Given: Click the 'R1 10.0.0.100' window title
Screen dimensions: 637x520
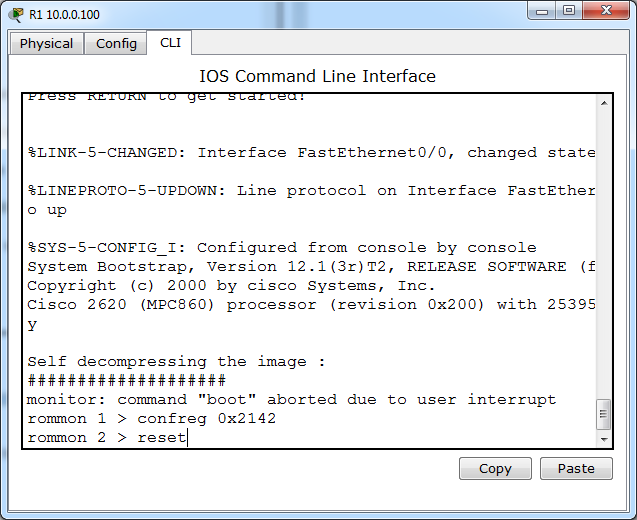Looking at the screenshot, I should click(65, 13).
